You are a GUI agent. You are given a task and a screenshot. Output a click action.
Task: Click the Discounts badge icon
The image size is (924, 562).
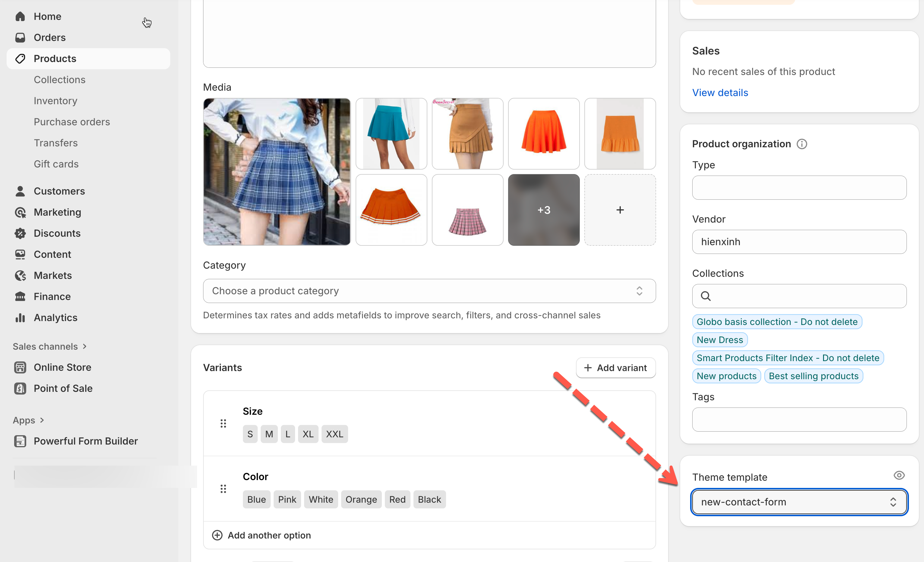coord(20,233)
